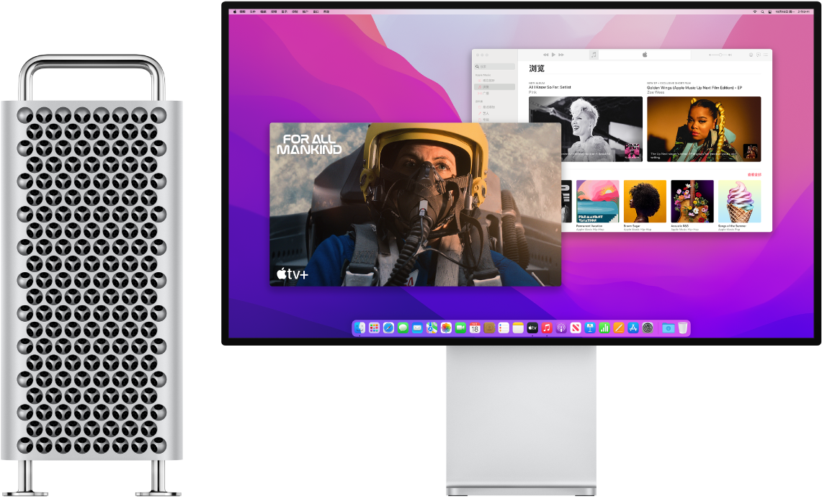Open Messages app in the Dock

pyautogui.click(x=403, y=328)
